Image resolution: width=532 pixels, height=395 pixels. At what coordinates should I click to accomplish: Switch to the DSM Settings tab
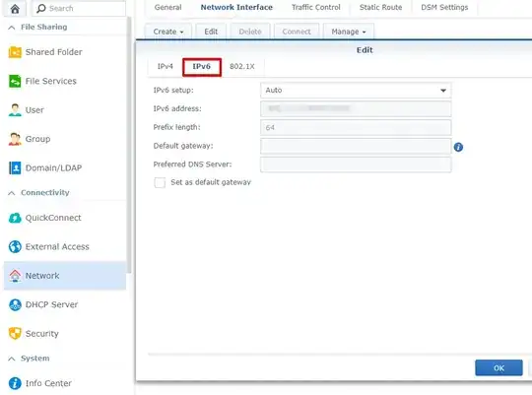point(444,8)
